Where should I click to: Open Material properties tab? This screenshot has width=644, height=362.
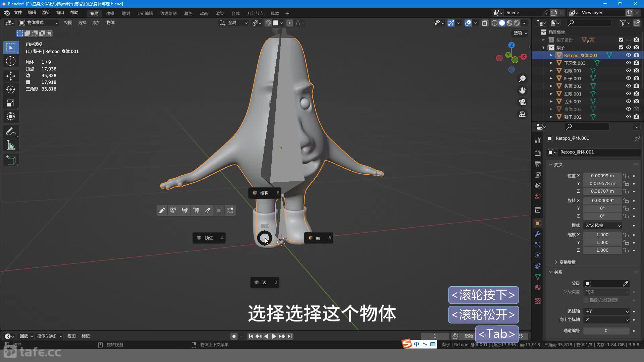tap(538, 288)
